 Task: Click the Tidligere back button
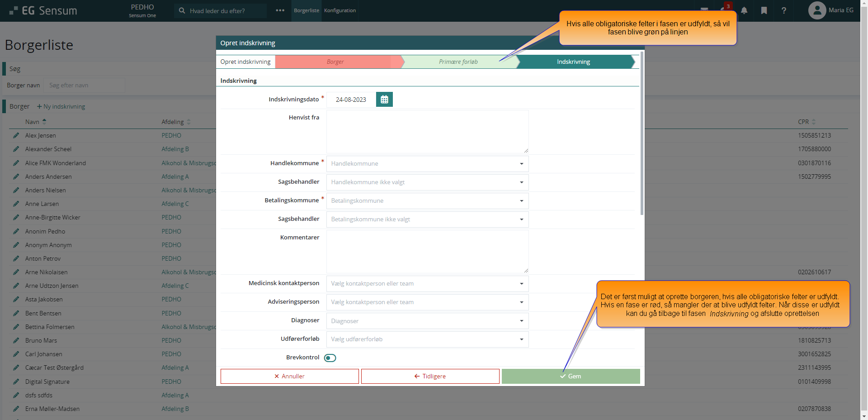[430, 376]
